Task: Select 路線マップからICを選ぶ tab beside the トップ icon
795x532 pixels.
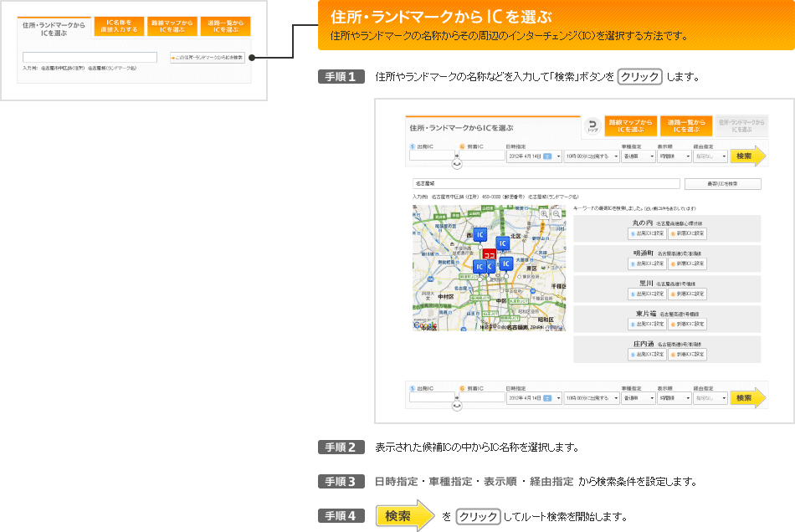Action: (631, 126)
